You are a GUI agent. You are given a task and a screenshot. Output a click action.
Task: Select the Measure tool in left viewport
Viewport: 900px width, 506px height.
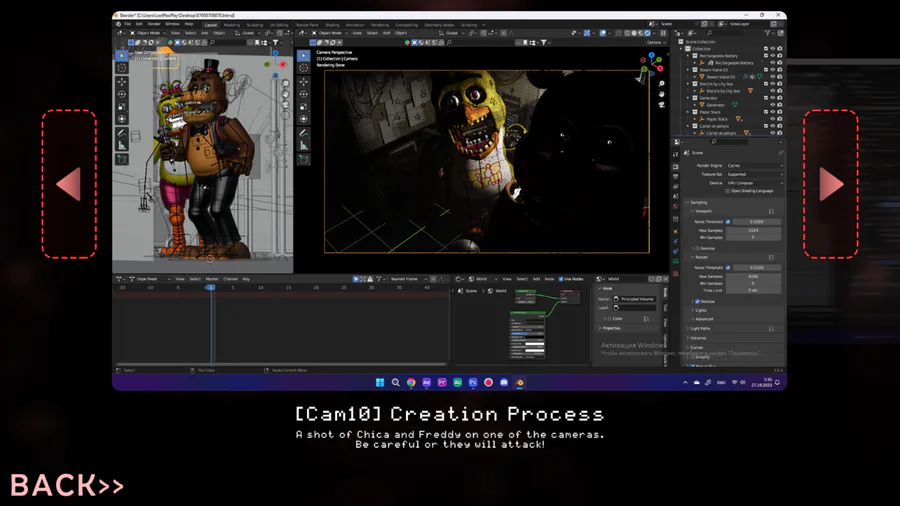[x=122, y=146]
